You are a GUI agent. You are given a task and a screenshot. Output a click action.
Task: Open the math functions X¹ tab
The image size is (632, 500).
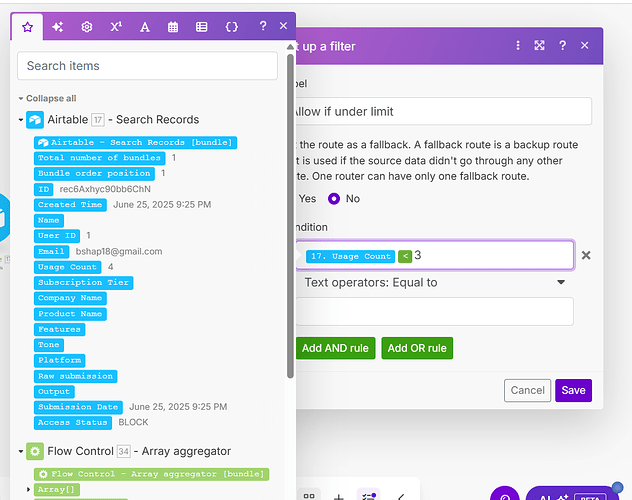(116, 27)
